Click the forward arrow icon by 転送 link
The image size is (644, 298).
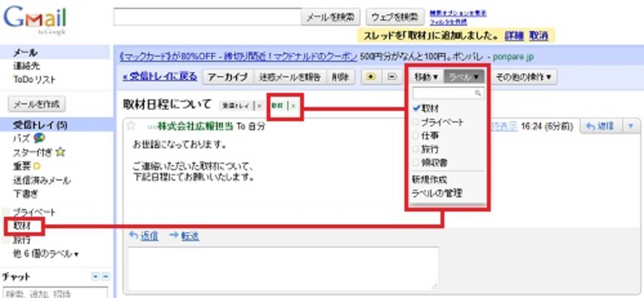click(x=174, y=235)
